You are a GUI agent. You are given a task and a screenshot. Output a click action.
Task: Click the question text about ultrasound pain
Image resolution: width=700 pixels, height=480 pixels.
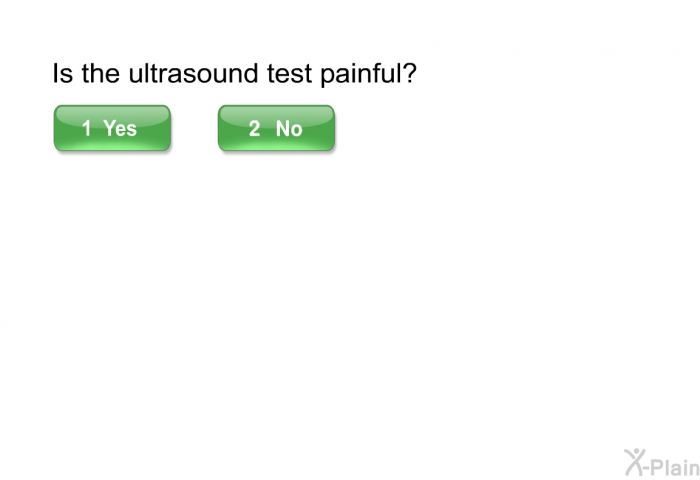point(234,74)
